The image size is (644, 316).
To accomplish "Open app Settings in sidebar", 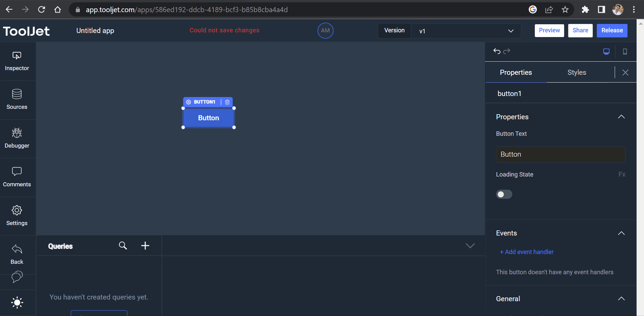I will (x=17, y=216).
